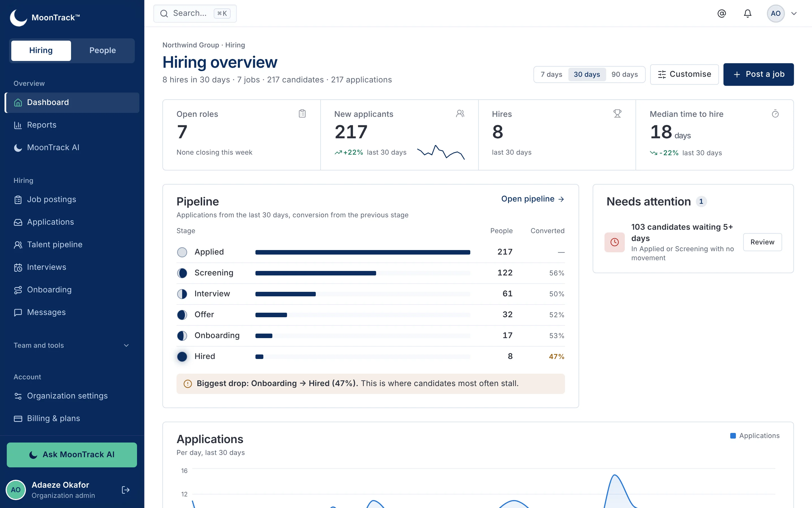This screenshot has height=508, width=812.
Task: Open Onboarding in sidebar
Action: click(x=72, y=290)
